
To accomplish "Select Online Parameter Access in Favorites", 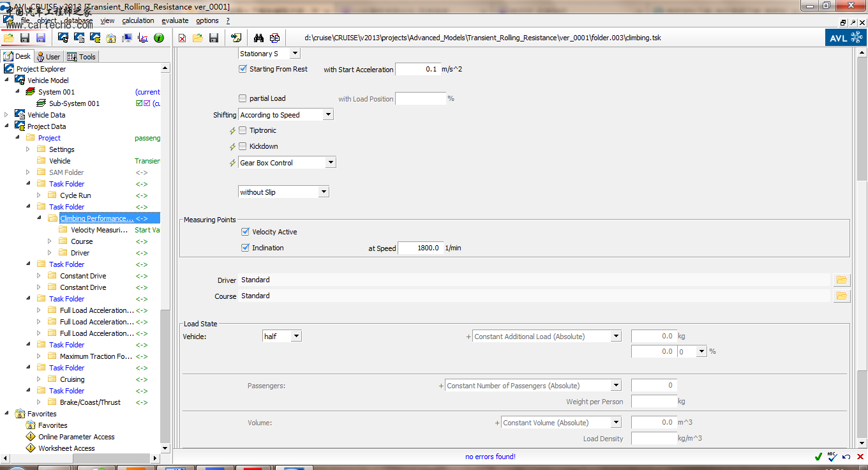I will click(x=76, y=437).
